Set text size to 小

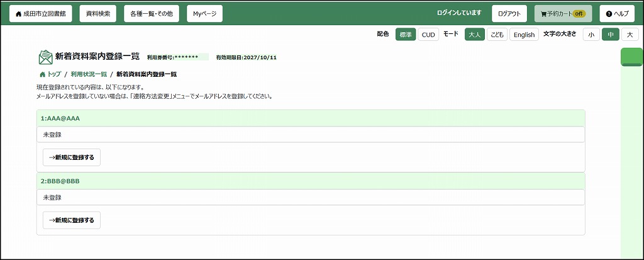(x=591, y=35)
